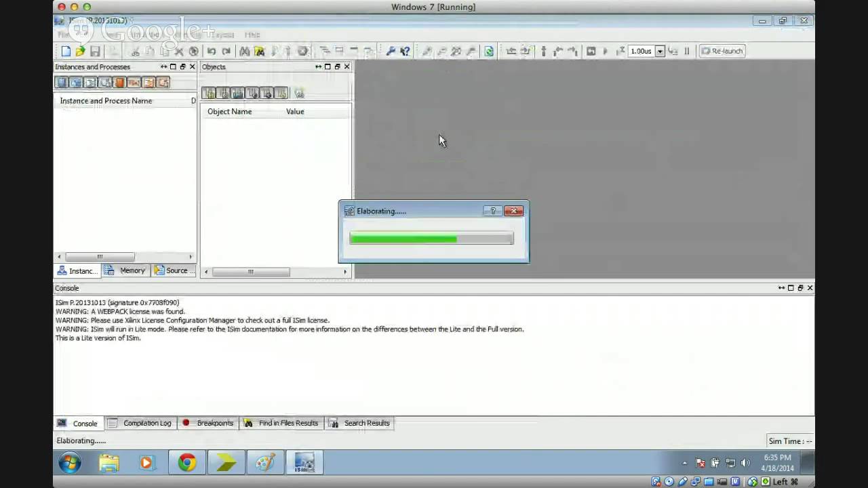Click the Objects panel horizontal scrollbar
Screen dimensions: 868x488
[251, 272]
